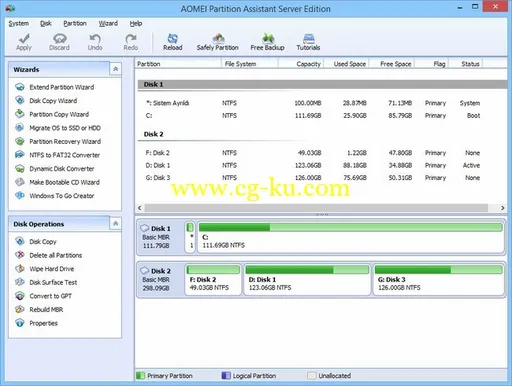The width and height of the screenshot is (512, 386).
Task: Select the 'F: Disk 2' partition row
Action: [313, 153]
